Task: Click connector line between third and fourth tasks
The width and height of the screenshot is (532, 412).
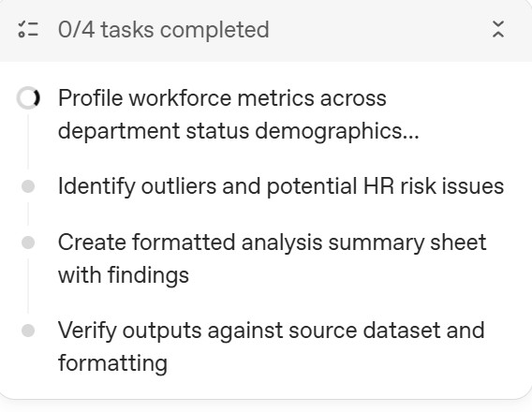Action: 28,286
